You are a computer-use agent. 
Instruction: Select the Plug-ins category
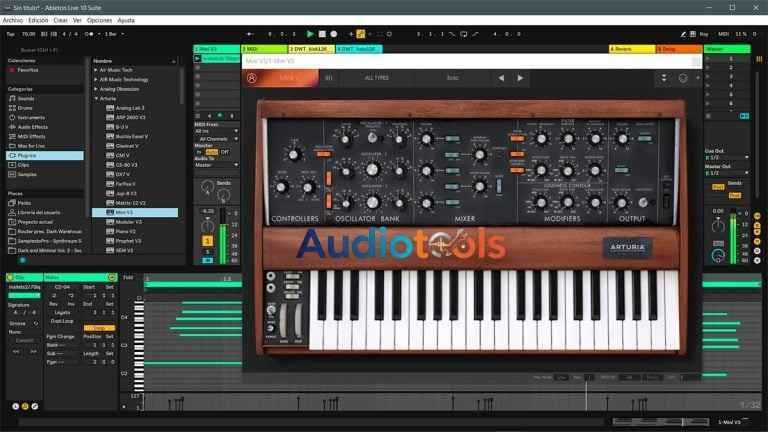[x=45, y=155]
